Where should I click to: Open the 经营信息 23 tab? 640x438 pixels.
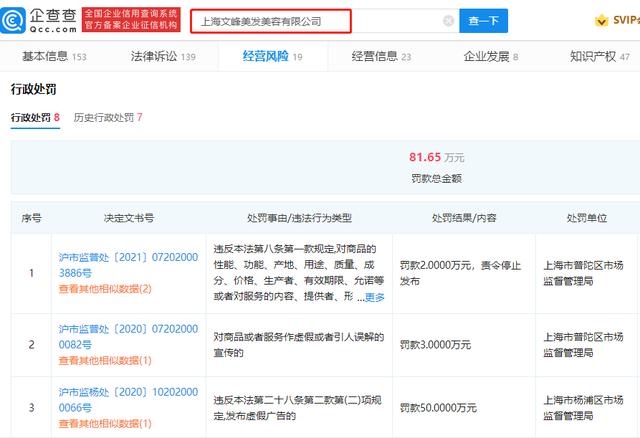point(381,56)
